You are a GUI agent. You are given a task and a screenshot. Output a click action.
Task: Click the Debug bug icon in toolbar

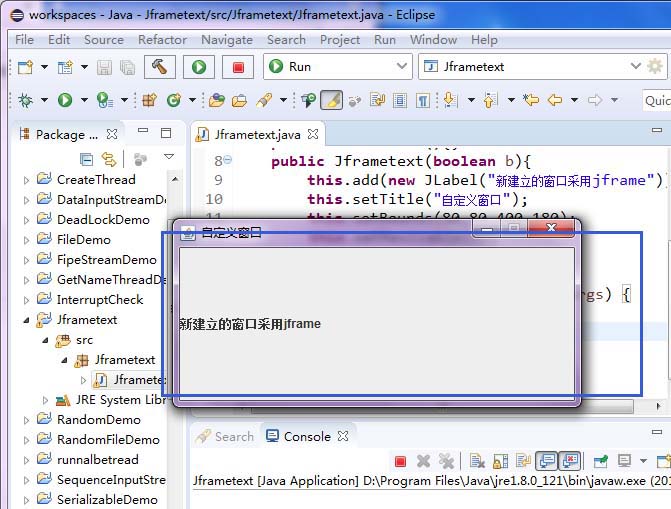pyautogui.click(x=26, y=100)
